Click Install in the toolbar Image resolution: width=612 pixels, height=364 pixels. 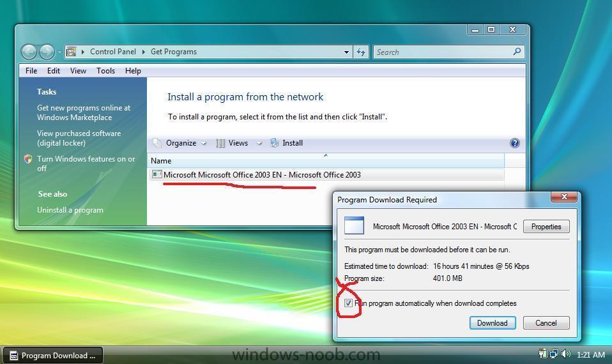point(286,143)
